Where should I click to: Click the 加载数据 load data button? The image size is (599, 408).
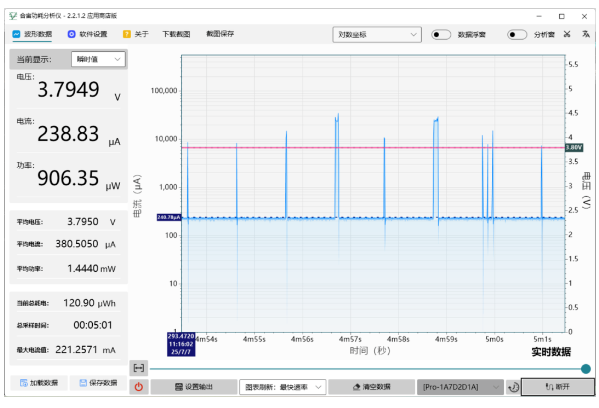39,383
